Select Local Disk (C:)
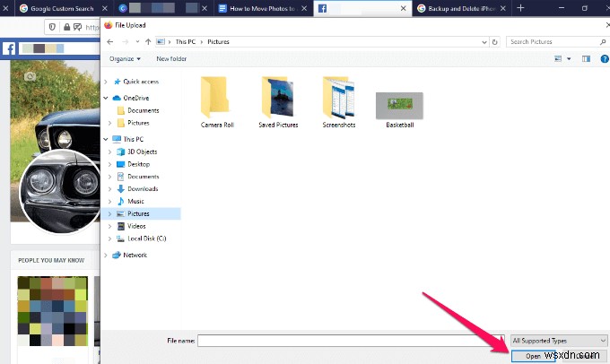Image resolution: width=610 pixels, height=364 pixels. [146, 238]
